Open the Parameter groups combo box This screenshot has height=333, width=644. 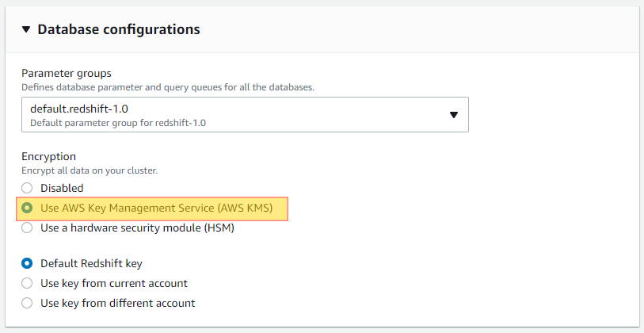(245, 115)
